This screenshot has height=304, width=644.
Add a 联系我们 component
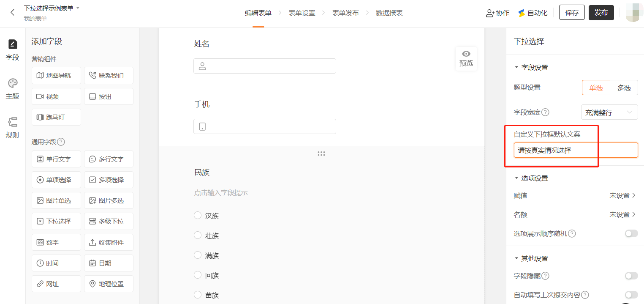(109, 75)
